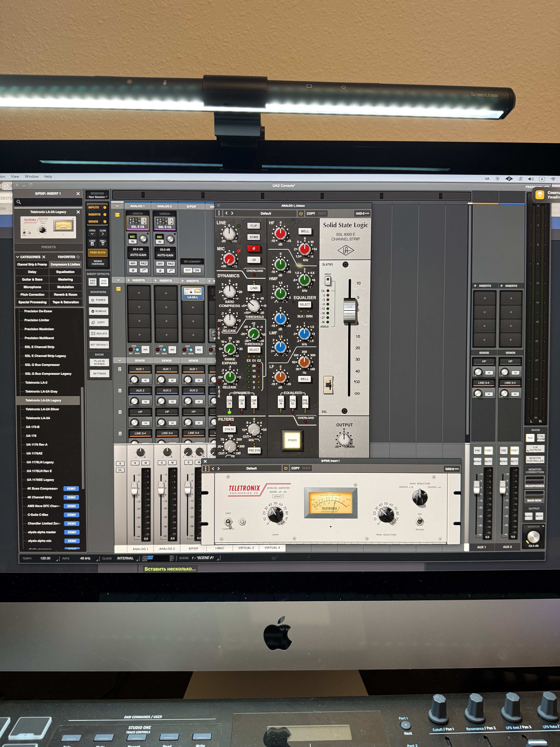Enable 48V phantom power on Analog 1
The width and height of the screenshot is (560, 747).
coord(133,263)
